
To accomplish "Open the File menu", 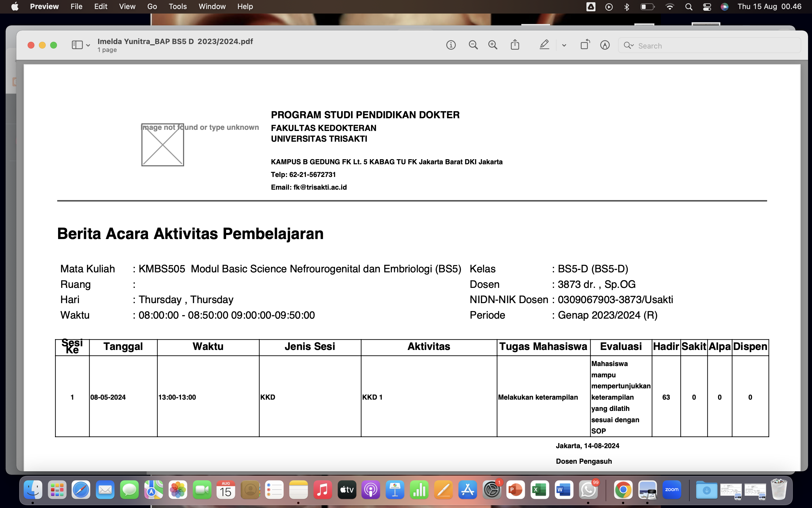I will click(76, 6).
